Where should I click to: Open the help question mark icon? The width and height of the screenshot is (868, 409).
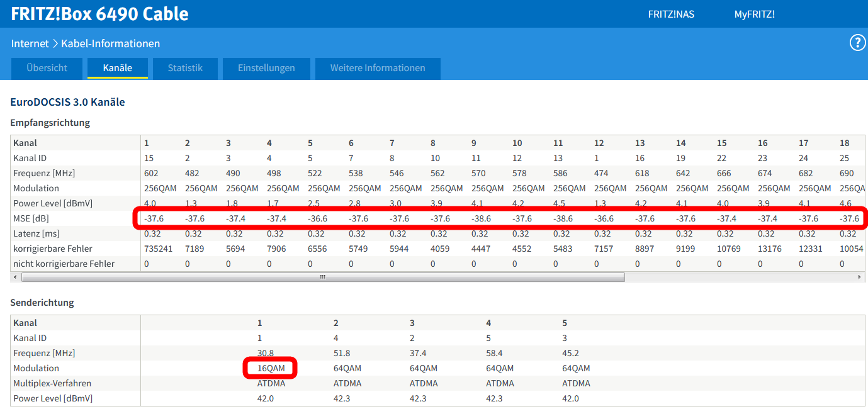coord(857,43)
